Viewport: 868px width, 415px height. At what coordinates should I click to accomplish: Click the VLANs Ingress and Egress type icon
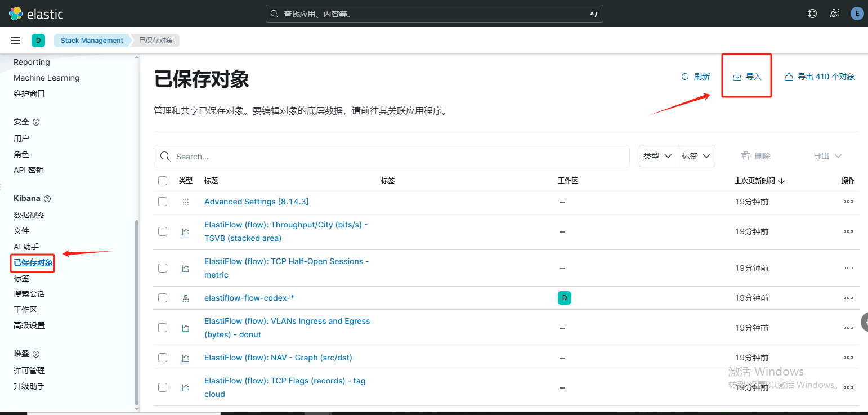click(186, 328)
